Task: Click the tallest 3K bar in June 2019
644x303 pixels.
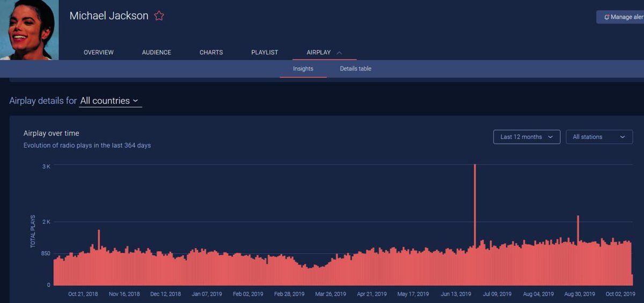Action: coord(475,225)
